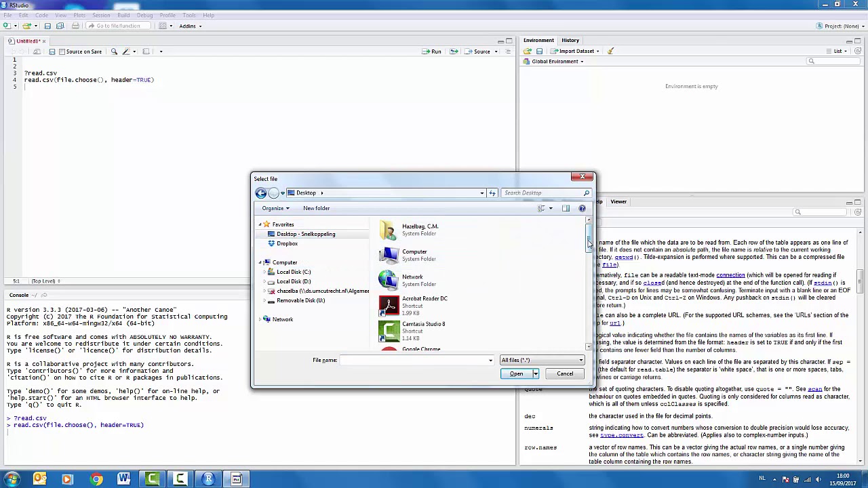The height and width of the screenshot is (488, 868).
Task: Collapse the Computer tree node
Action: [260, 262]
